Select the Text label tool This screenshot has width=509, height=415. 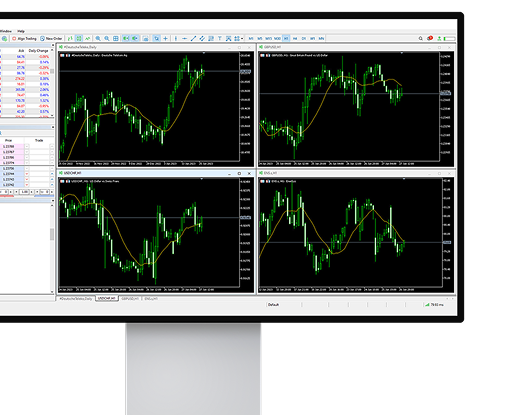[x=220, y=39]
